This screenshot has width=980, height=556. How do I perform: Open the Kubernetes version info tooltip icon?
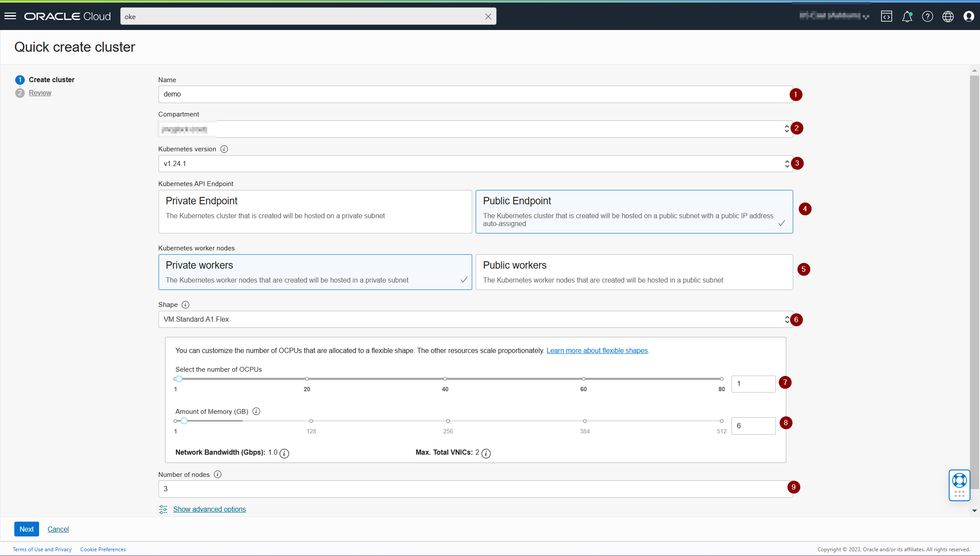coord(224,149)
